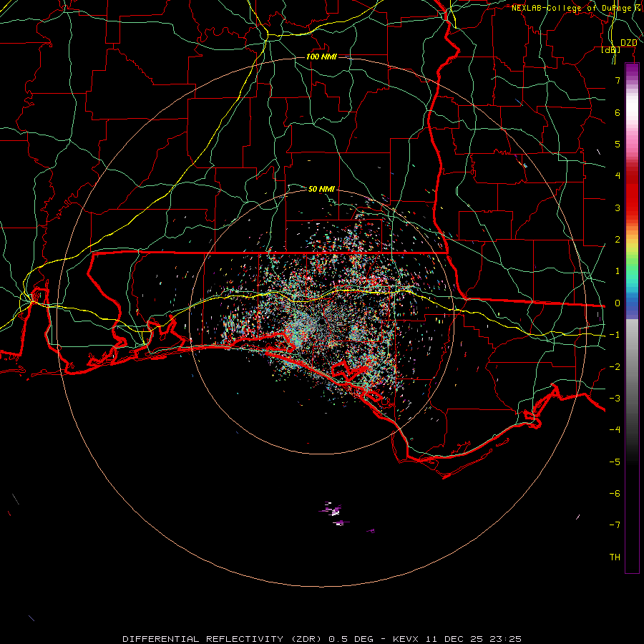This screenshot has height=644, width=644.
Task: Click the 1 dB scale label
Action: click(x=618, y=271)
